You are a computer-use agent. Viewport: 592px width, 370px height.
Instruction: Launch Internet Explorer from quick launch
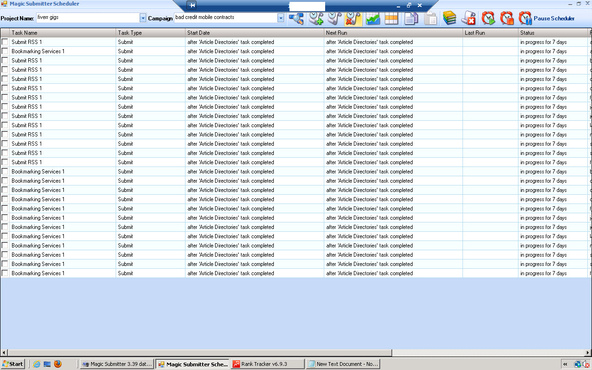(37, 364)
